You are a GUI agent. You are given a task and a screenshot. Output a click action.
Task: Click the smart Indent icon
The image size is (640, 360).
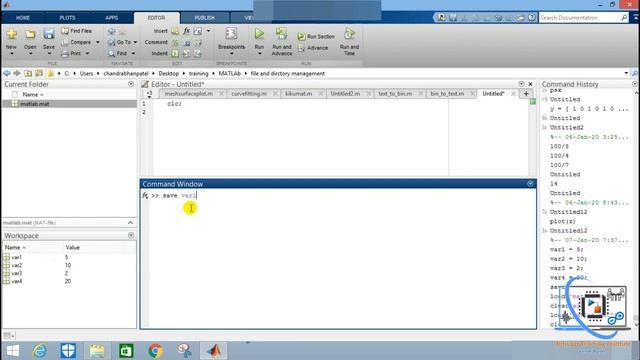[175, 53]
